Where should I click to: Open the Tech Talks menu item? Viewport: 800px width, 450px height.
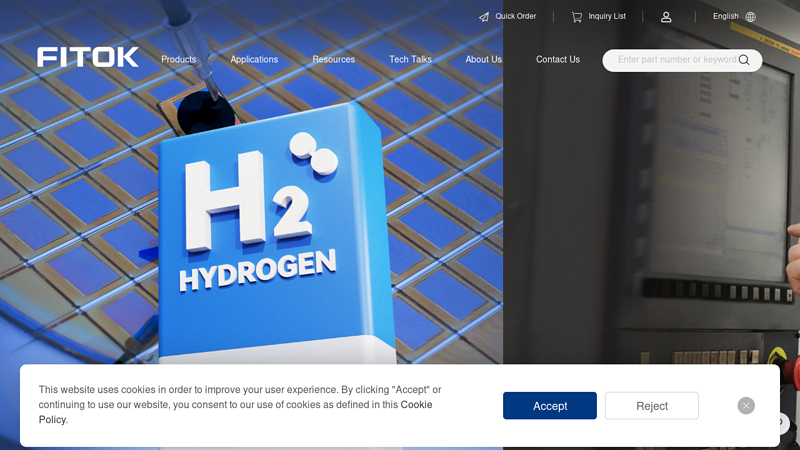tap(410, 60)
